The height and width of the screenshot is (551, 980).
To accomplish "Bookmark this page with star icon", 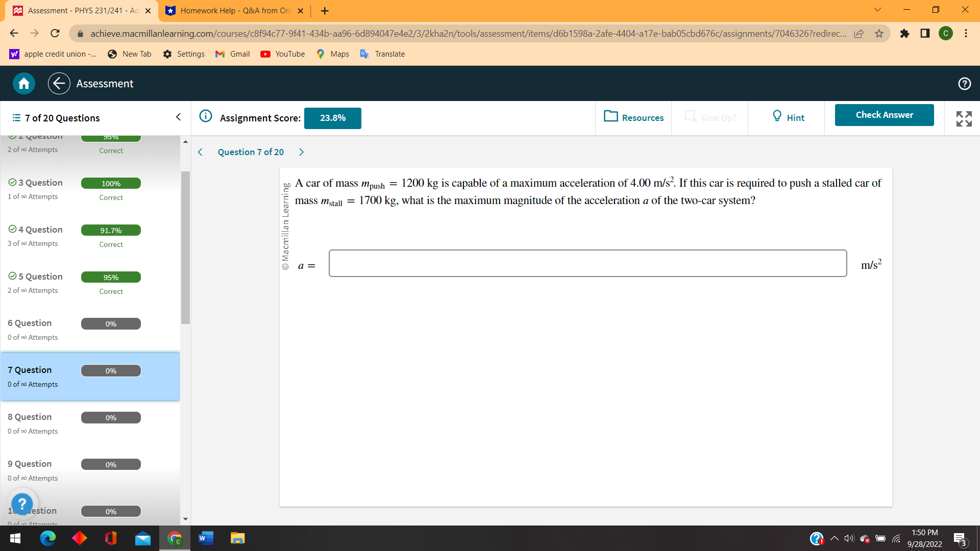I will point(879,34).
